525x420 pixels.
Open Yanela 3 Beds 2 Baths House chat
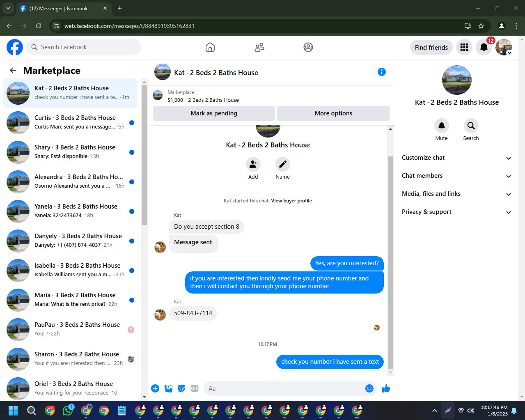(70, 211)
